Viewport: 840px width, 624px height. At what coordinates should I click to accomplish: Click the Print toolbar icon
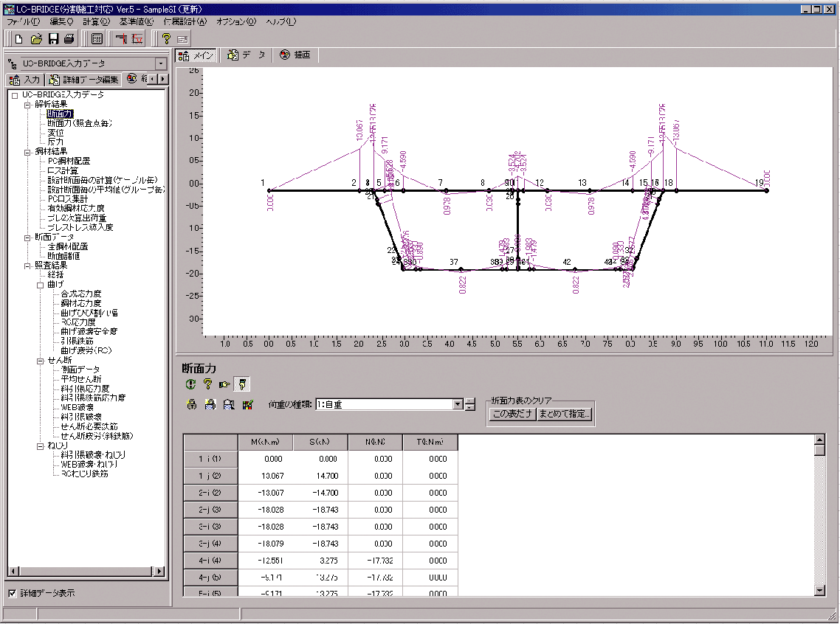coord(69,39)
